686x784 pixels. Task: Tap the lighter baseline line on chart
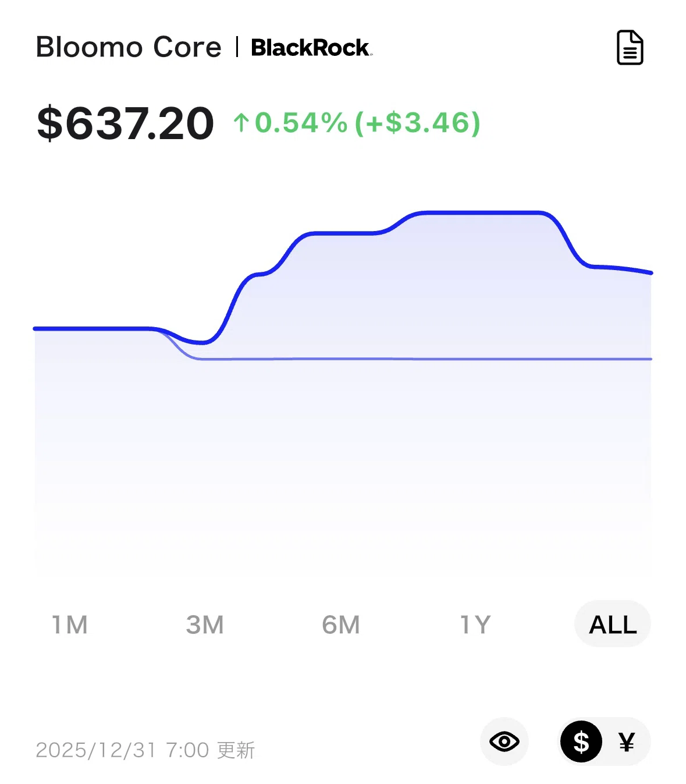425,359
